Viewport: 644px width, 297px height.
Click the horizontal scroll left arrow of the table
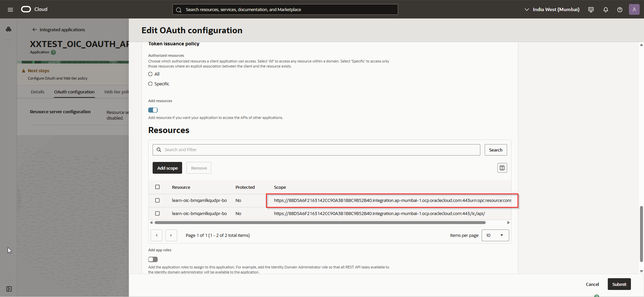[151, 223]
